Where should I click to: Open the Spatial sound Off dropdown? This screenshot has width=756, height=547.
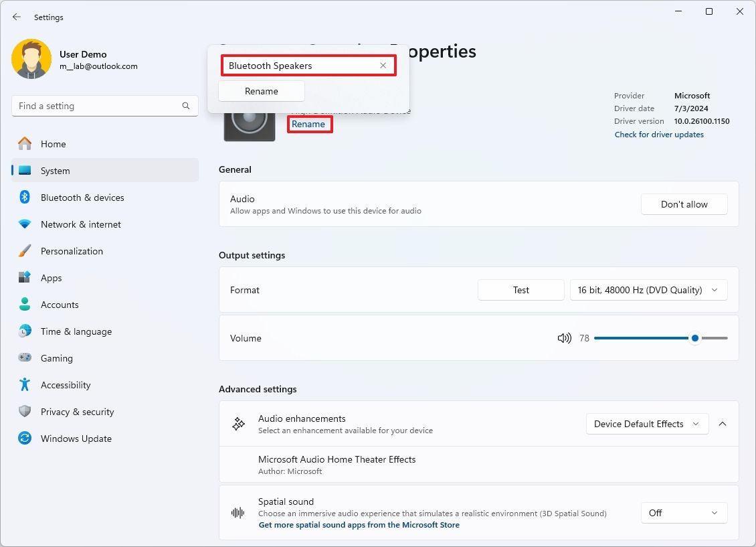tap(684, 513)
